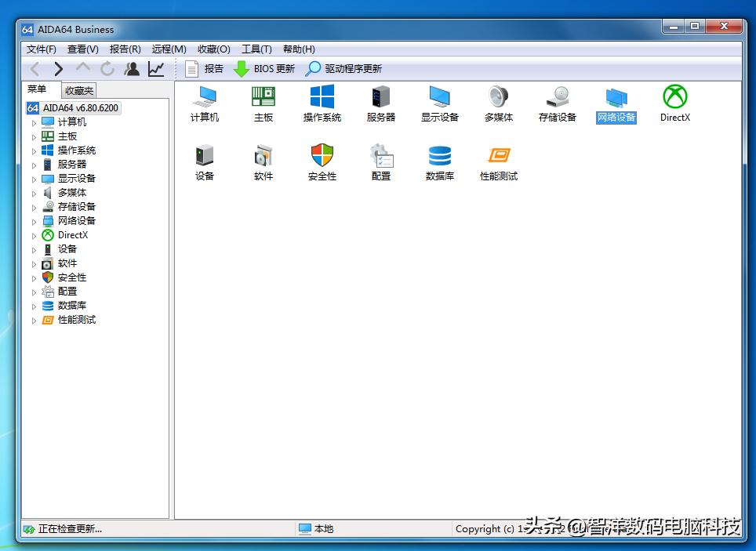The width and height of the screenshot is (756, 551).
Task: Select 显示设备 in the left tree
Action: click(76, 179)
